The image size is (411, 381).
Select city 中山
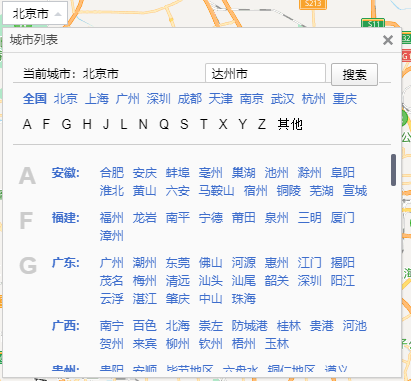211,299
